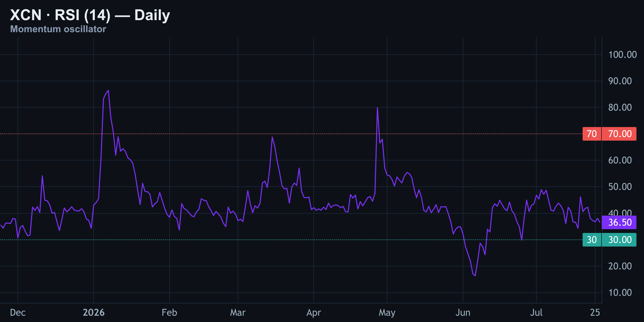The image size is (644, 322).
Task: Click the Momentum oscillator subtitle
Action: point(58,29)
